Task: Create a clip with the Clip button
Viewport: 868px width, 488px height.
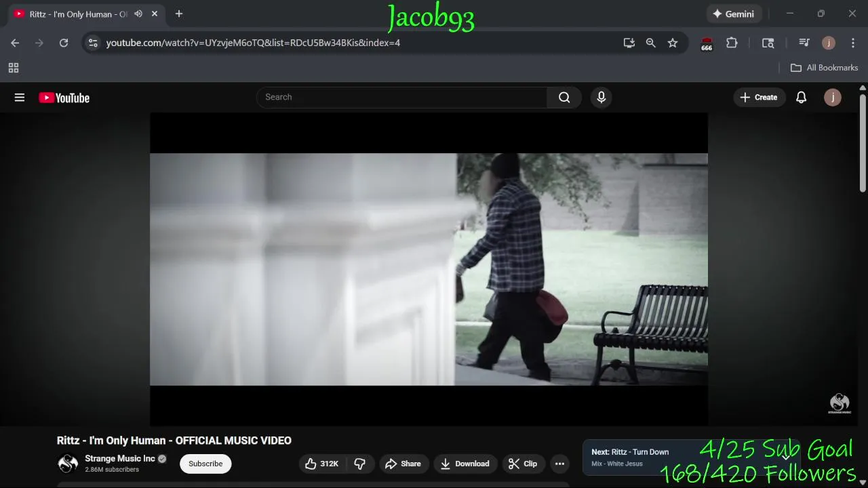Action: tap(523, 464)
